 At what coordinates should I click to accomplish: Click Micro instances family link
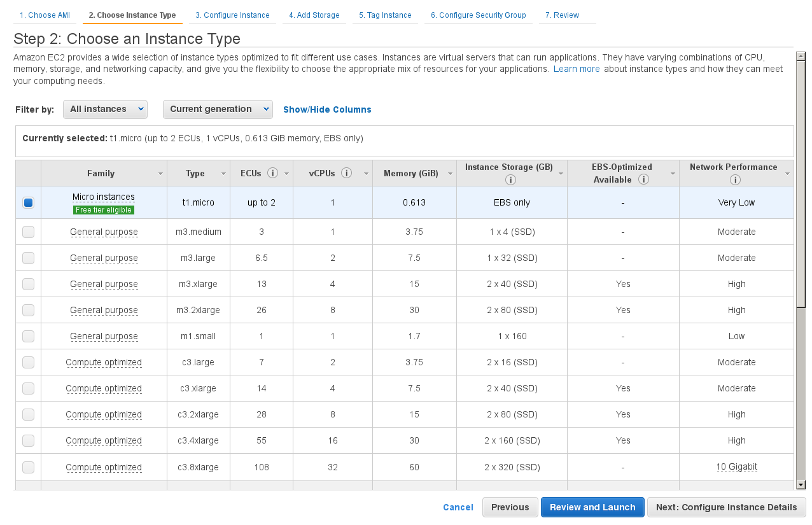104,197
